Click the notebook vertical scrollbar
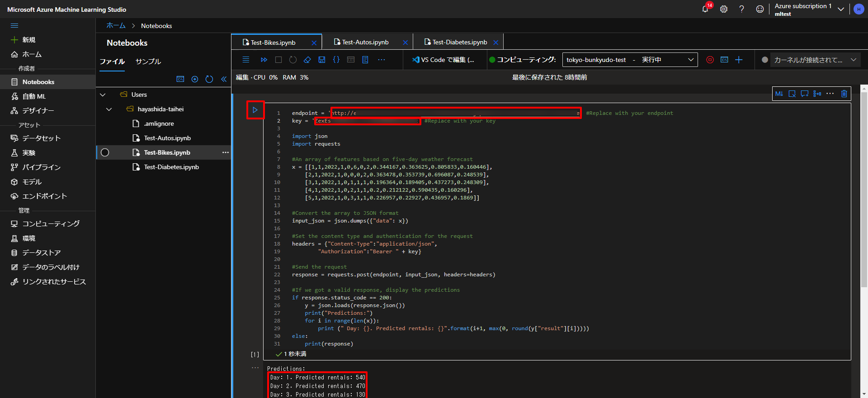This screenshot has height=398, width=868. (863, 190)
